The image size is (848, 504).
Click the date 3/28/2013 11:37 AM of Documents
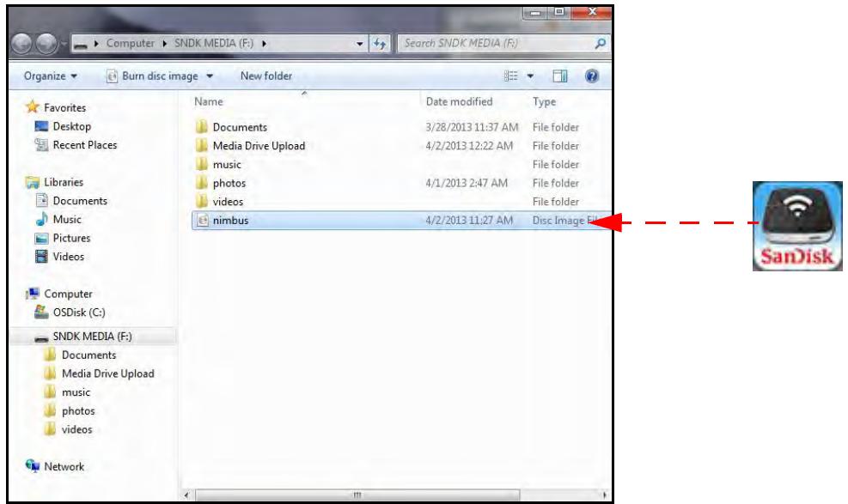[x=472, y=127]
